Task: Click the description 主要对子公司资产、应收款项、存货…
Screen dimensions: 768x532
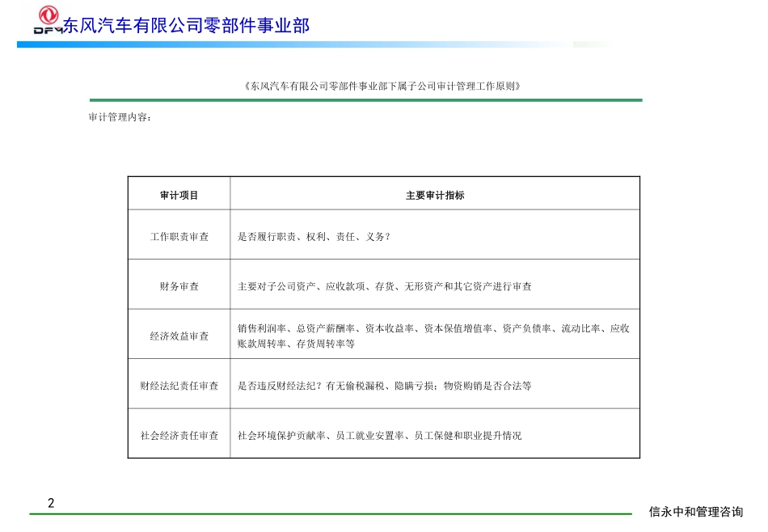Action: coord(385,286)
